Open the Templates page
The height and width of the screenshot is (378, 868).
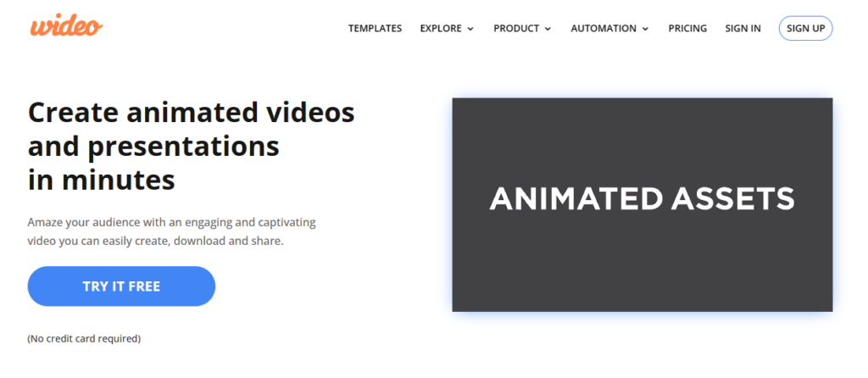[x=375, y=29]
